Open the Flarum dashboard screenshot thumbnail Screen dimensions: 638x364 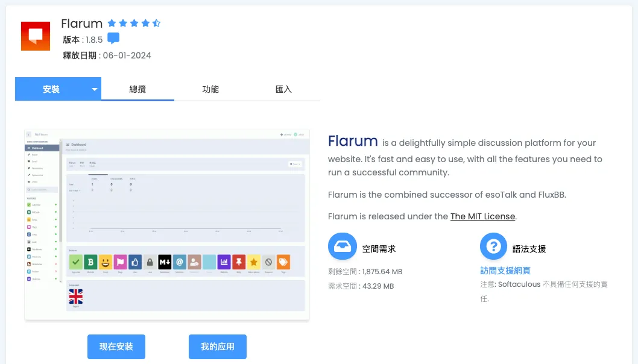click(x=167, y=225)
